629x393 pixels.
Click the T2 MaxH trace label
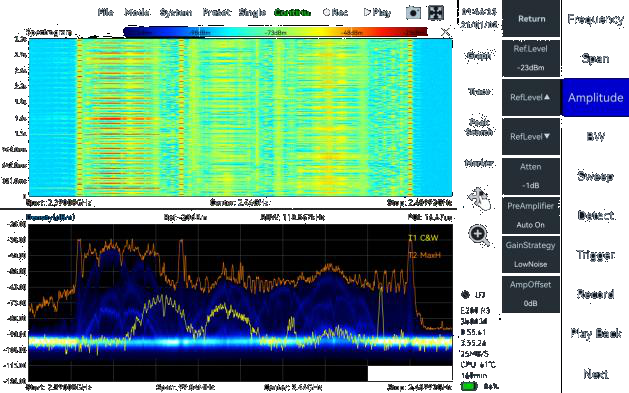point(424,255)
